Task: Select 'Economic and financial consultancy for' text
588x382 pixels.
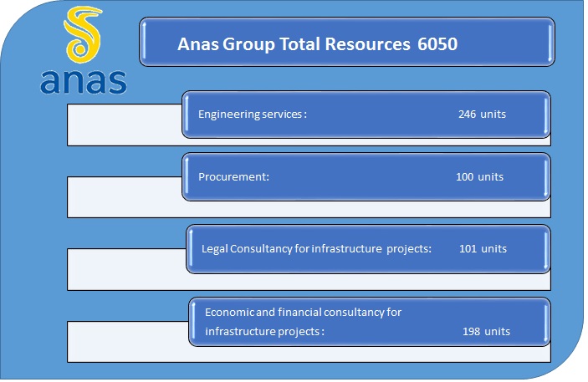Action: coord(303,312)
